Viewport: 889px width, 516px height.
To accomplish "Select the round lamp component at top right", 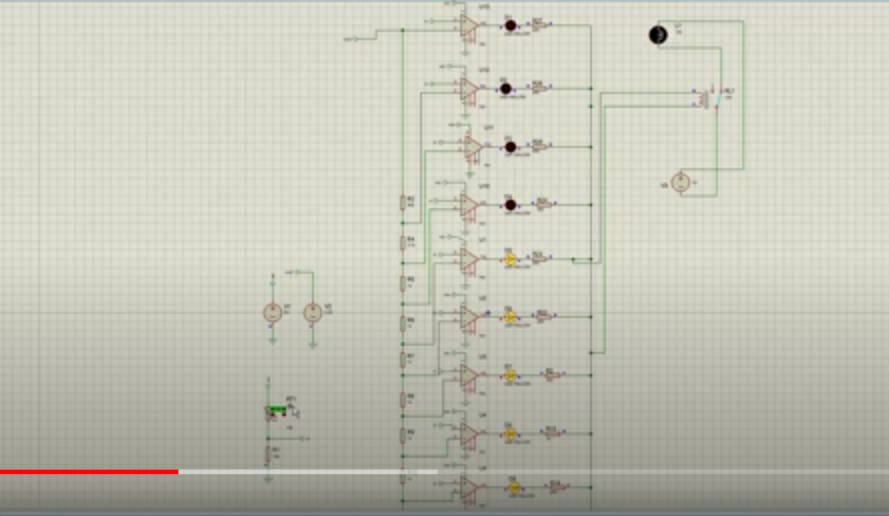I will click(658, 35).
